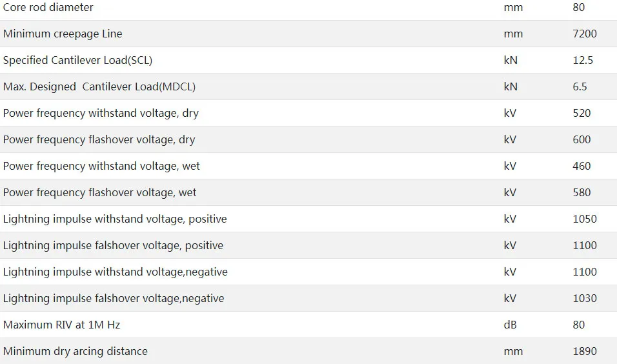Select the 6.5 kN value
This screenshot has height=364, width=617.
click(x=580, y=87)
